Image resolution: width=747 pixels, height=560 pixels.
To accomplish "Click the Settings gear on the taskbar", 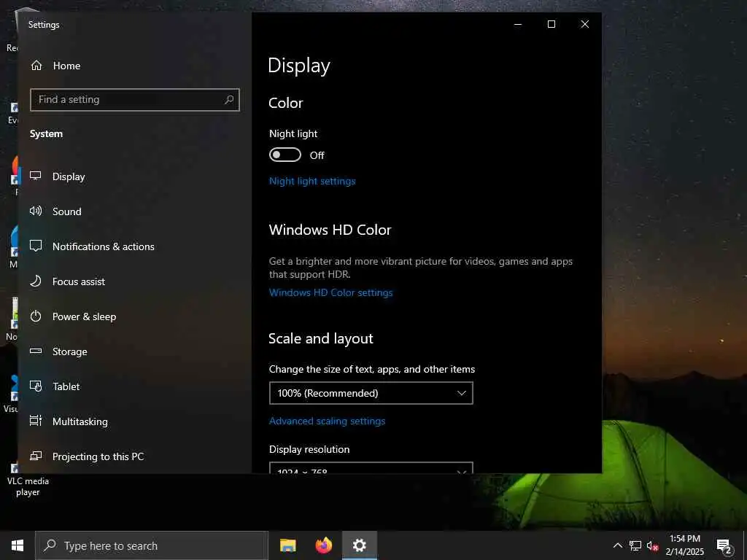I will pyautogui.click(x=359, y=545).
